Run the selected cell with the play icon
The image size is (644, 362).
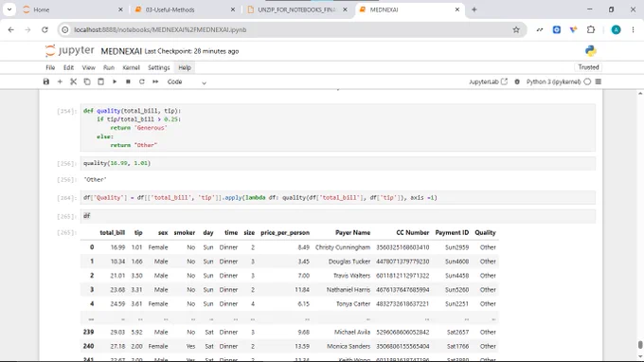point(115,81)
